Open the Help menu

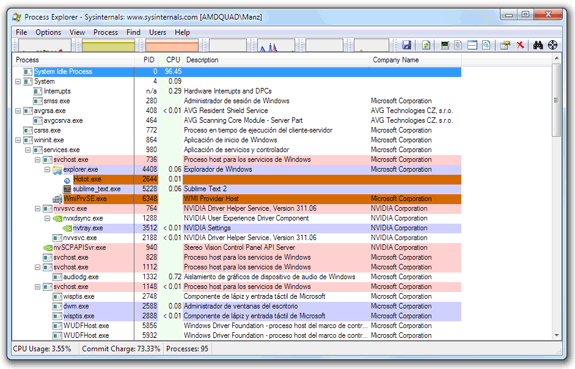click(x=182, y=32)
